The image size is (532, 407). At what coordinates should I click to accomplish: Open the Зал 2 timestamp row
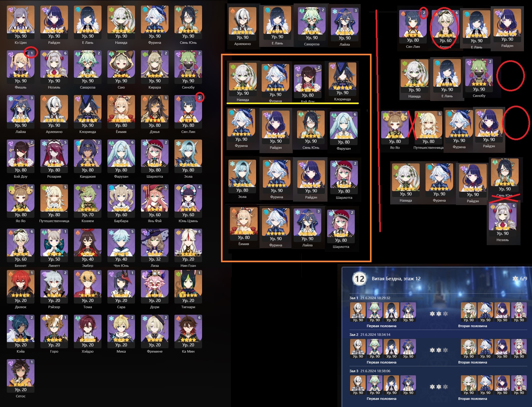[370, 335]
